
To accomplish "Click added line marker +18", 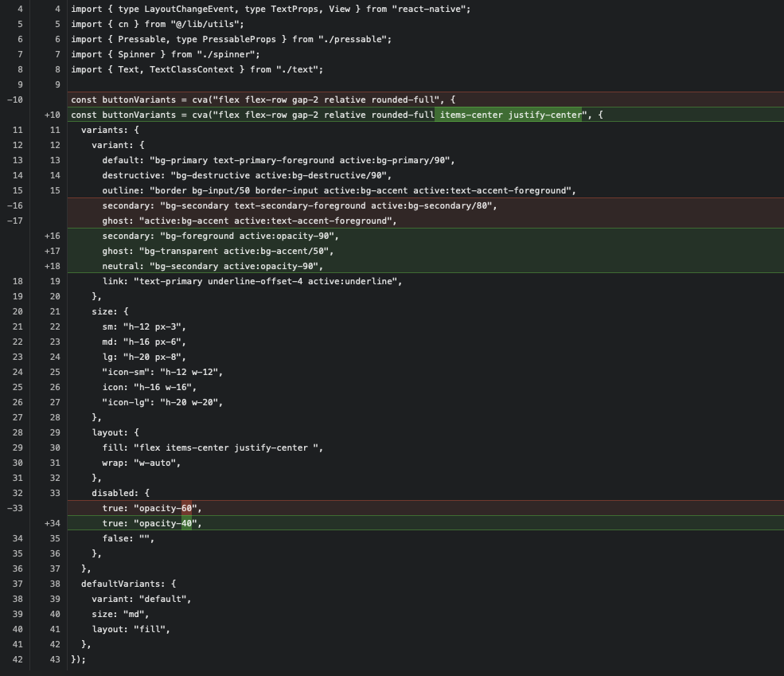I will coord(52,266).
